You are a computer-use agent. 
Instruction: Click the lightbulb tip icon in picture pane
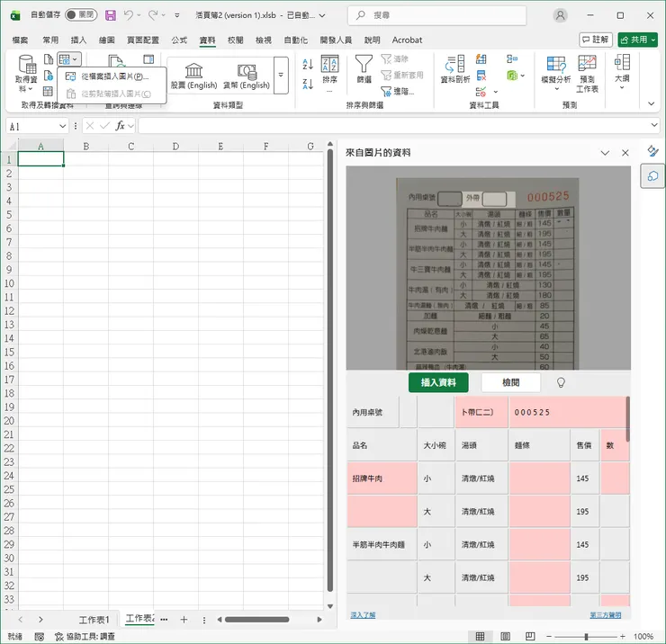coord(561,382)
